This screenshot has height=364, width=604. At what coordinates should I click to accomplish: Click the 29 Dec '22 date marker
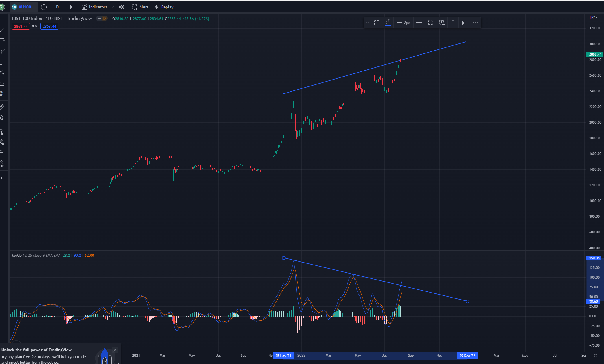(x=467, y=356)
